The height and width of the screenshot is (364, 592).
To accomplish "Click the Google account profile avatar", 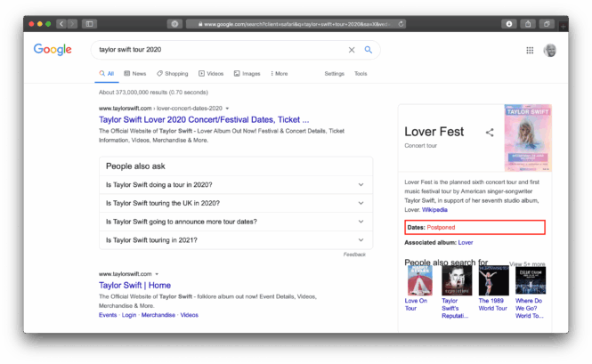I will pos(550,51).
